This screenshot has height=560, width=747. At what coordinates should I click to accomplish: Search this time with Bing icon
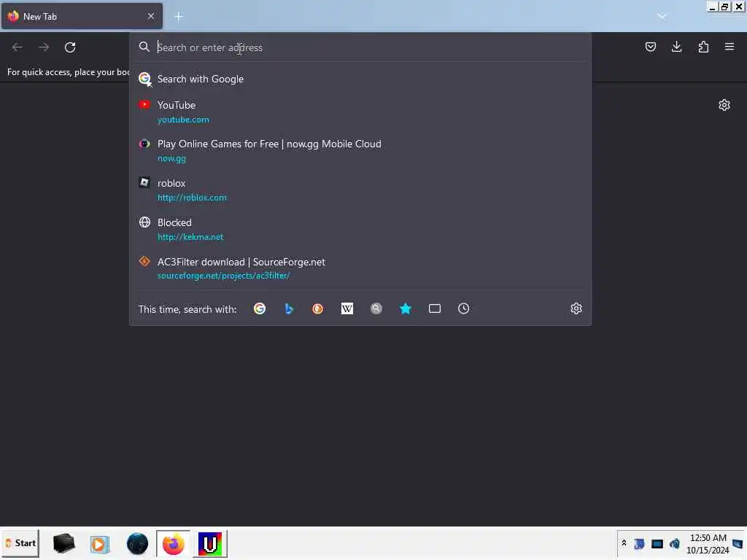point(289,308)
